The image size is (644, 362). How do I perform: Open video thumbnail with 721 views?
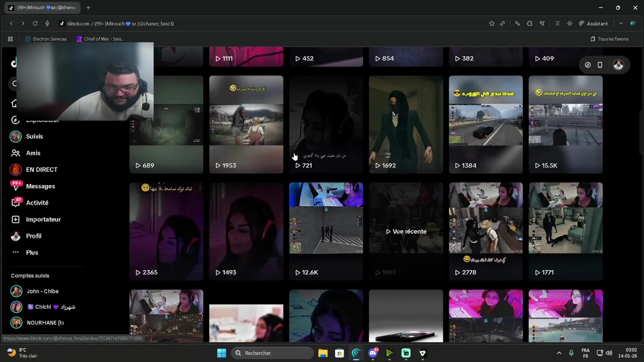[x=326, y=124]
